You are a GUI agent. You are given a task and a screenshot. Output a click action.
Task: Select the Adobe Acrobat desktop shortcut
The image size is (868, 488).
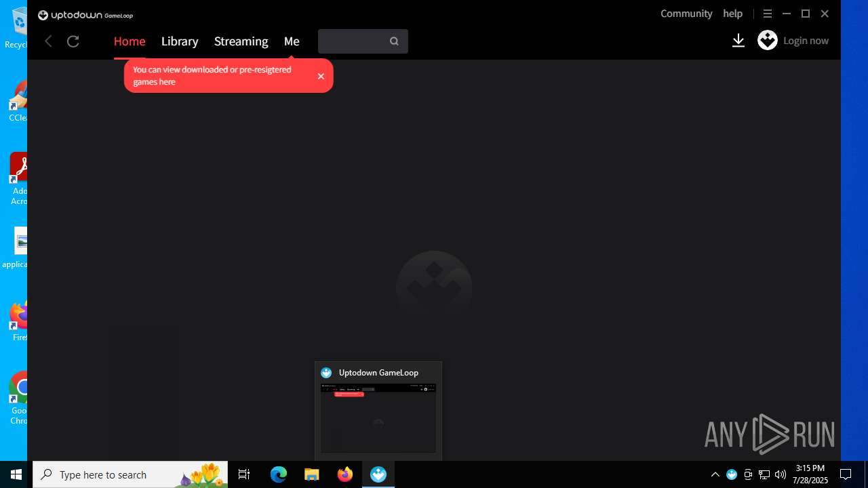pos(18,179)
